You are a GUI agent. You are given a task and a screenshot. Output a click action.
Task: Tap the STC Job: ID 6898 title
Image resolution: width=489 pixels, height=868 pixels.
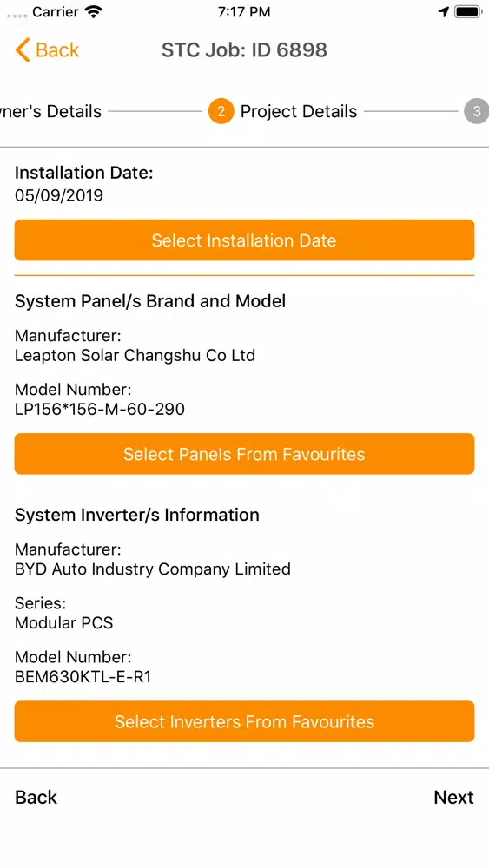pyautogui.click(x=244, y=49)
